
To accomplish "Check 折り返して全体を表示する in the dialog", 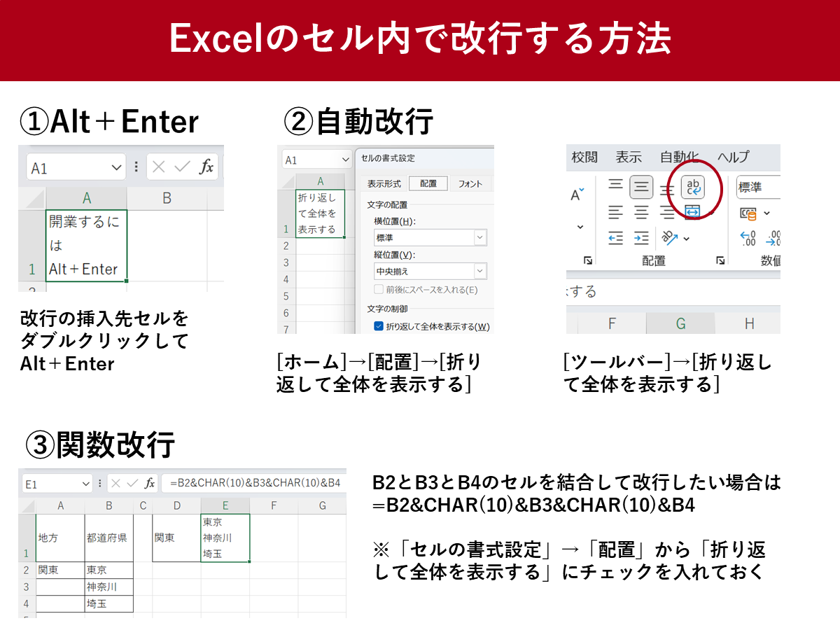I will (379, 325).
